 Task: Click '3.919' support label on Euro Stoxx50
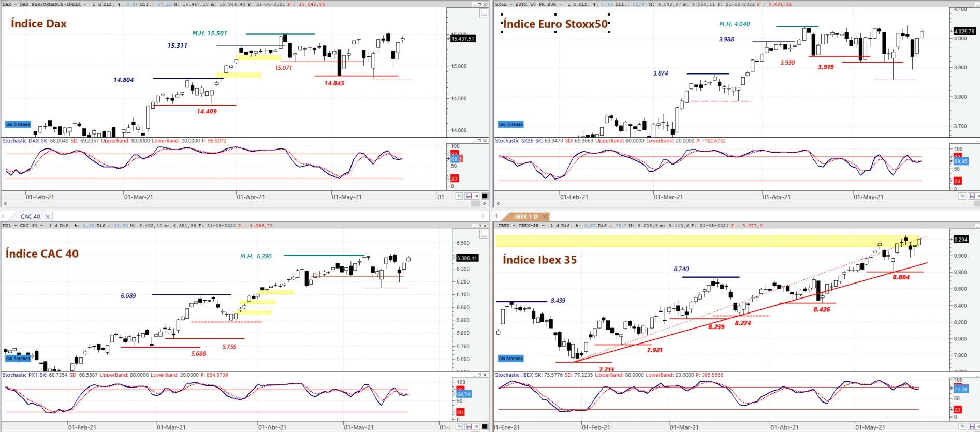click(826, 67)
